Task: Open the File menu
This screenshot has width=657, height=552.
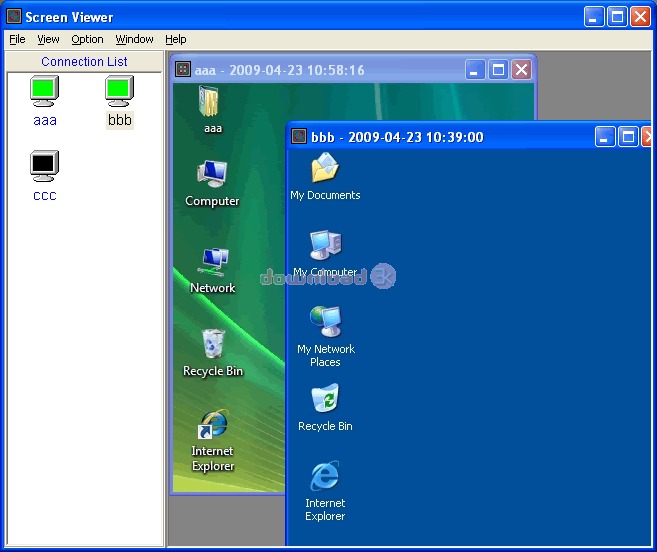Action: [x=17, y=39]
